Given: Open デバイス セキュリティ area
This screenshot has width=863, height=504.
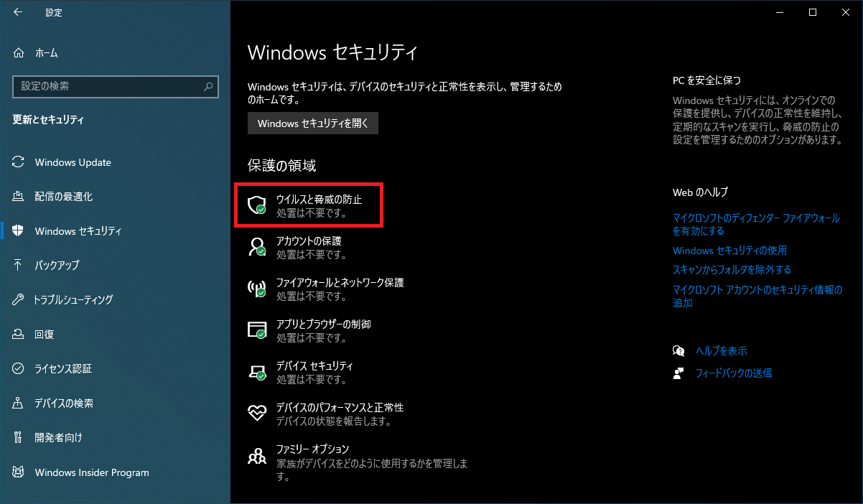Looking at the screenshot, I should pos(300,372).
